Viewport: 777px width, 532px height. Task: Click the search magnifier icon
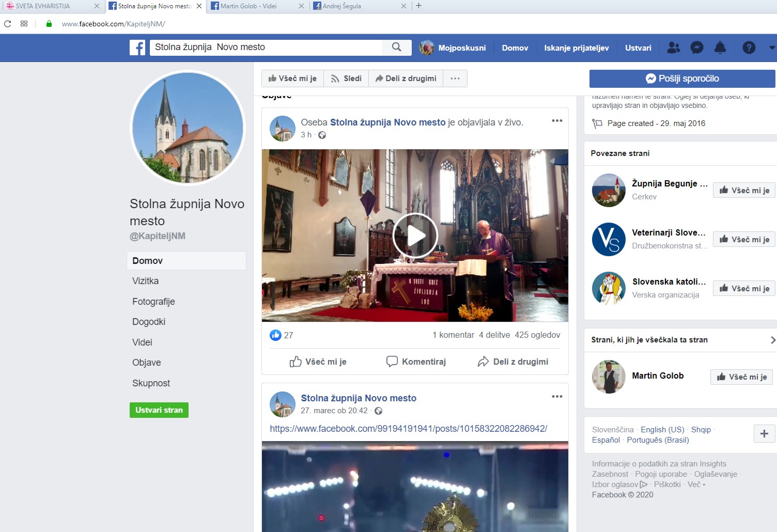point(396,48)
